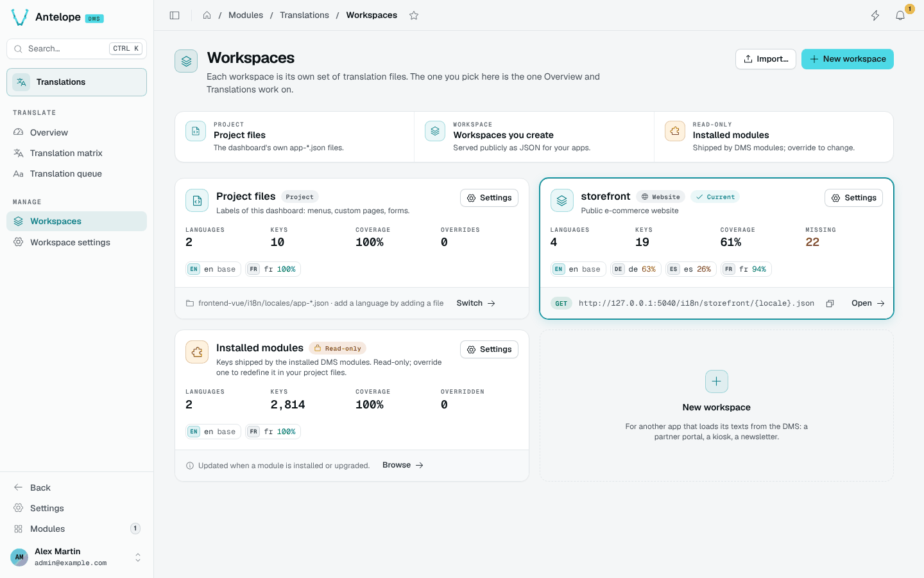Viewport: 924px width, 578px height.
Task: Click the Translations breadcrumb
Action: (x=304, y=15)
